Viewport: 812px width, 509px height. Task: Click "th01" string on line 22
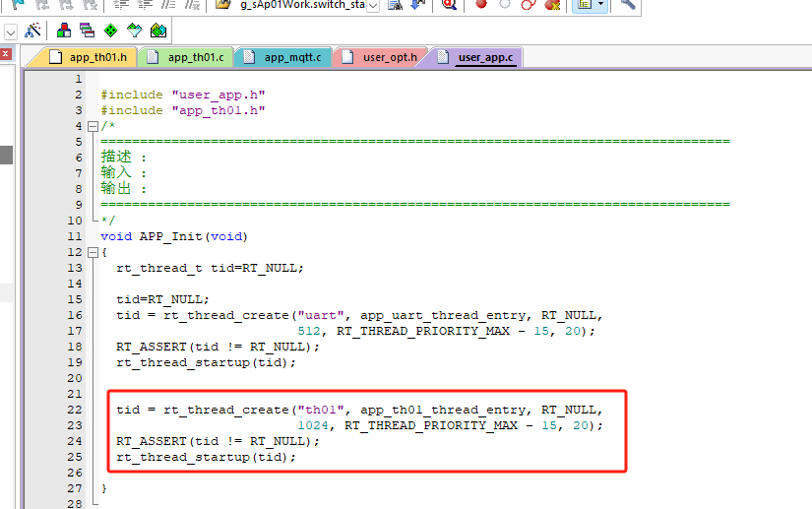click(321, 411)
